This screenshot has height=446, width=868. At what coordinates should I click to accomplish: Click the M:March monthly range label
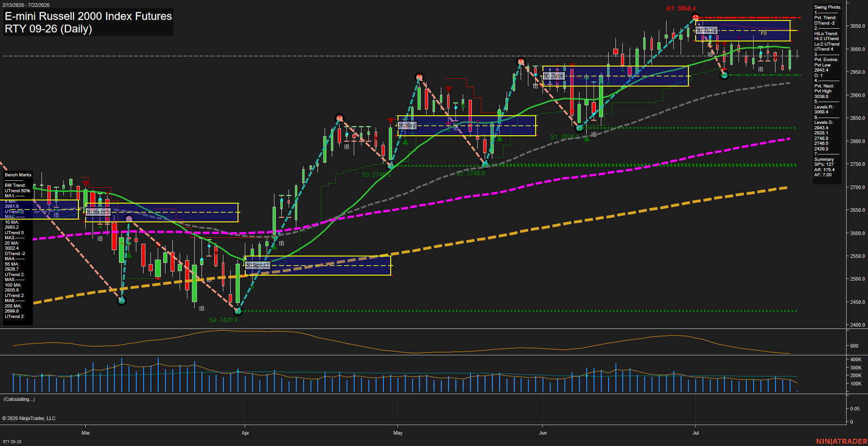[x=98, y=212]
